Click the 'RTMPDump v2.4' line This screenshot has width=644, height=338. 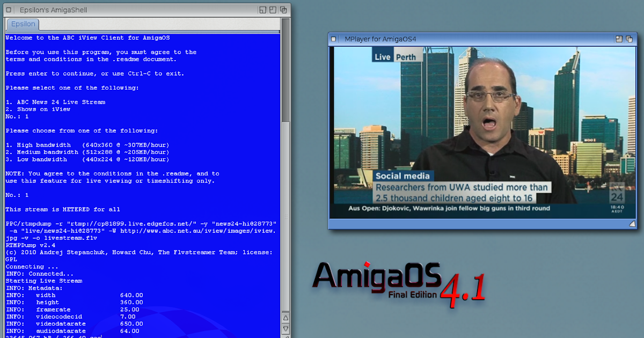[x=31, y=245]
